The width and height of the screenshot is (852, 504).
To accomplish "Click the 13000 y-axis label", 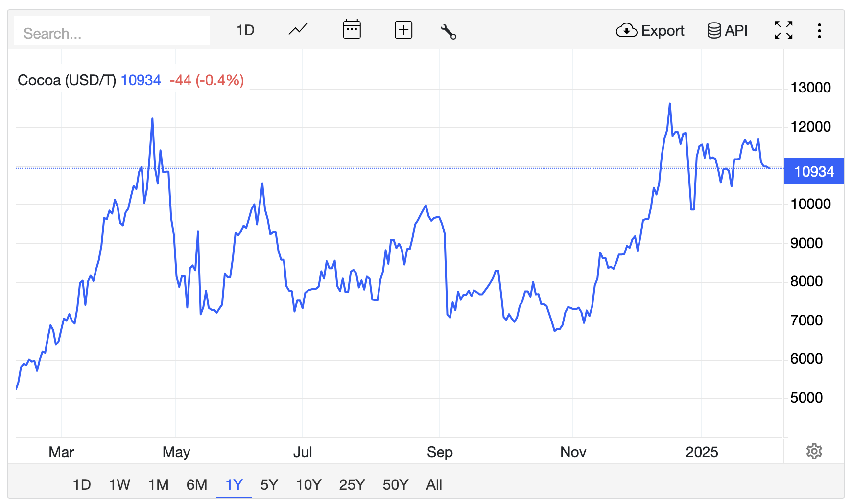I will 810,88.
